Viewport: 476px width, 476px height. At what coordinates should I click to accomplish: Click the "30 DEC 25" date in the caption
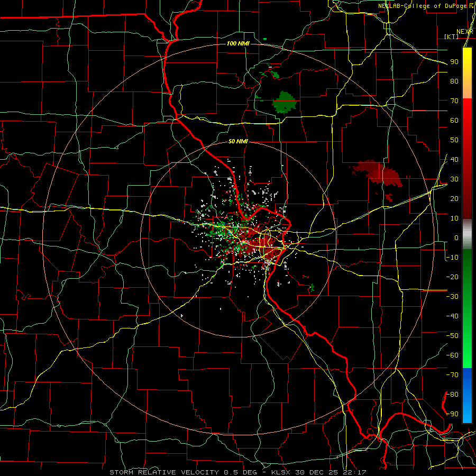pyautogui.click(x=317, y=472)
